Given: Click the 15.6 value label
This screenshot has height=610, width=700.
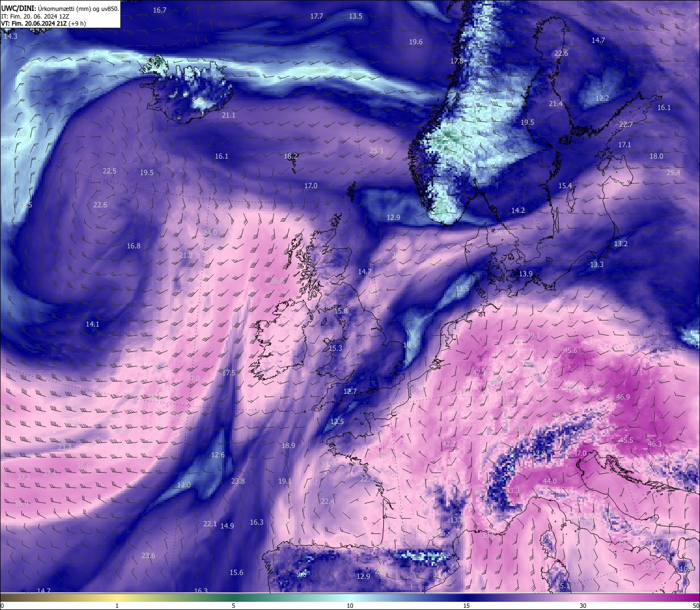Looking at the screenshot, I should 236,573.
